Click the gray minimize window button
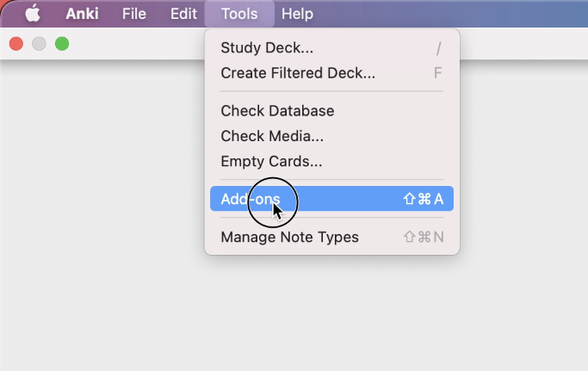This screenshot has width=588, height=371. pyautogui.click(x=39, y=44)
